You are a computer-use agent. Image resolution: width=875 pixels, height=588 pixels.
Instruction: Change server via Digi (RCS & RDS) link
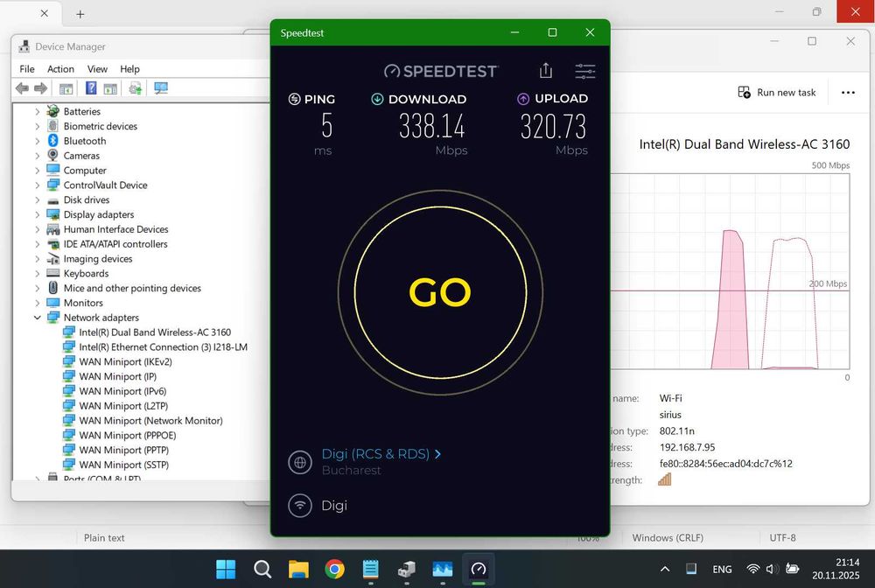click(381, 454)
